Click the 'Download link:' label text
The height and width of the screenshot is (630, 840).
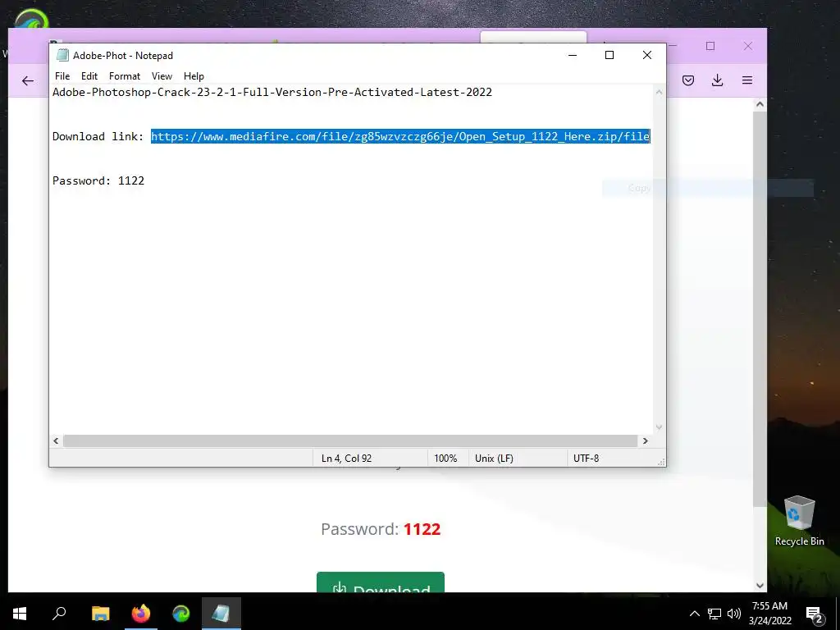point(98,137)
